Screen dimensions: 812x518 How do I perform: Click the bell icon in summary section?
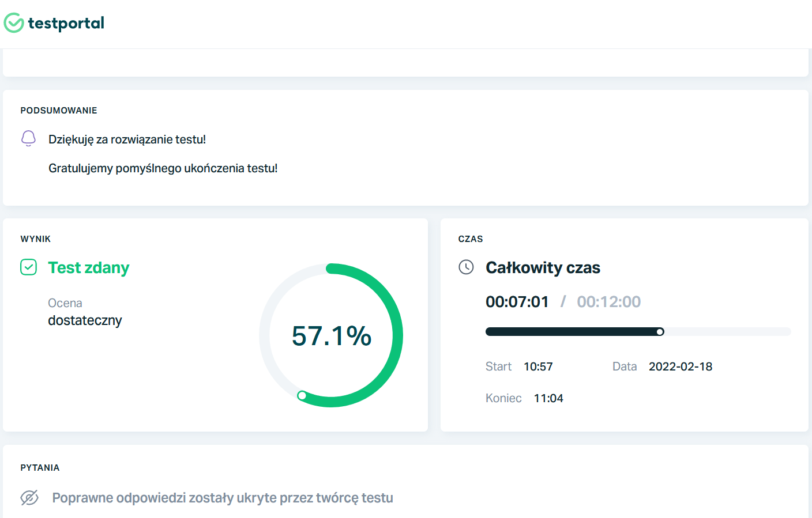tap(28, 139)
